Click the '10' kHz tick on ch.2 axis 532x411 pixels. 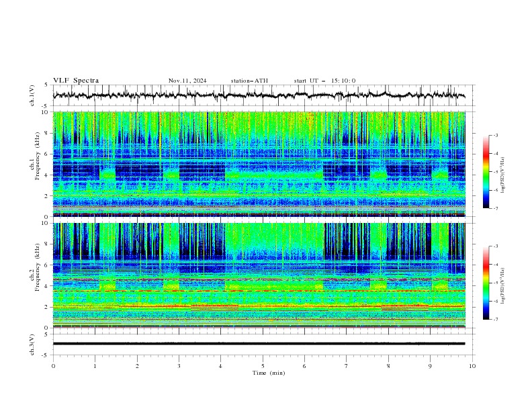46,223
